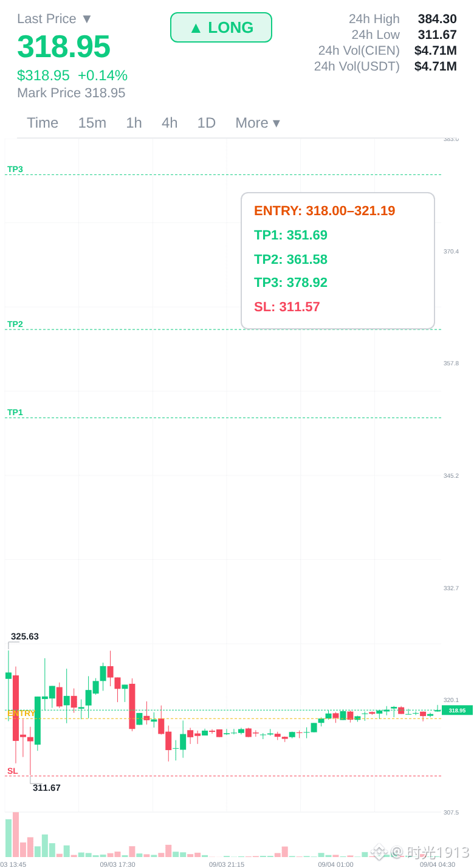
Task: Select the ENTRY line label
Action: [x=21, y=713]
